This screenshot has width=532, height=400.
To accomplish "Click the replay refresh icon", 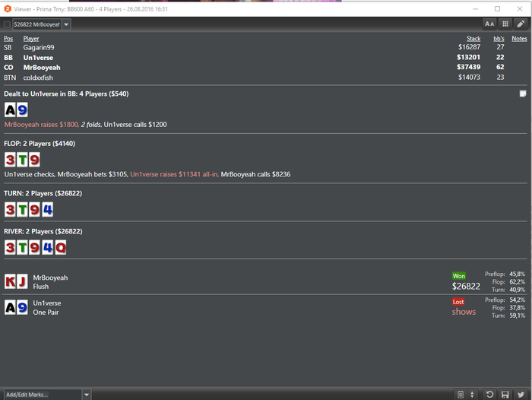I will coord(489,394).
